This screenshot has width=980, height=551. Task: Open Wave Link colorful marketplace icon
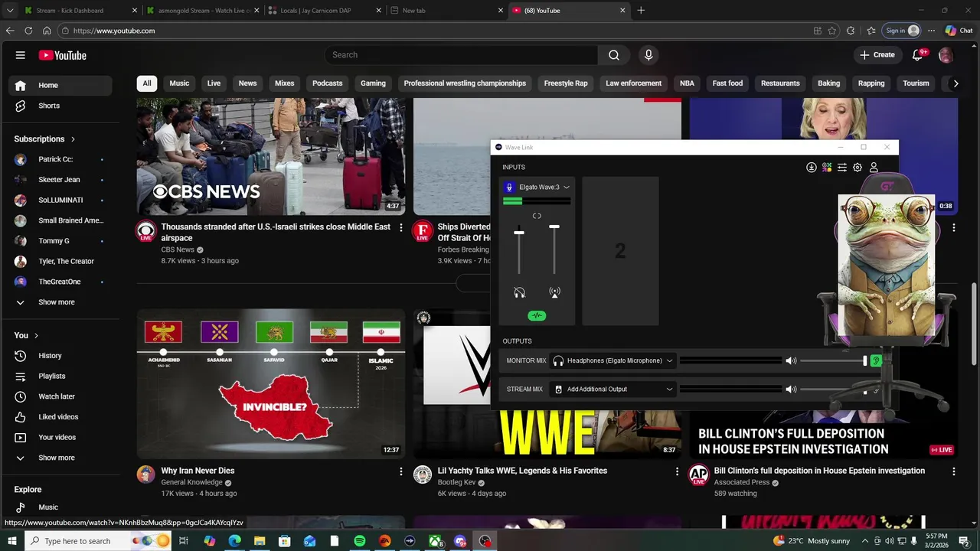pos(827,167)
